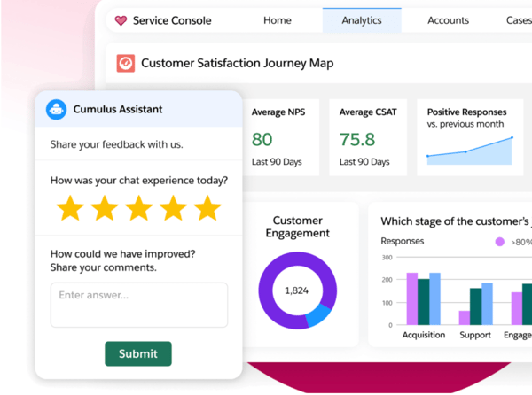Click the Positive Responses trend chart
Screen dimensions: 532x395
tap(470, 151)
